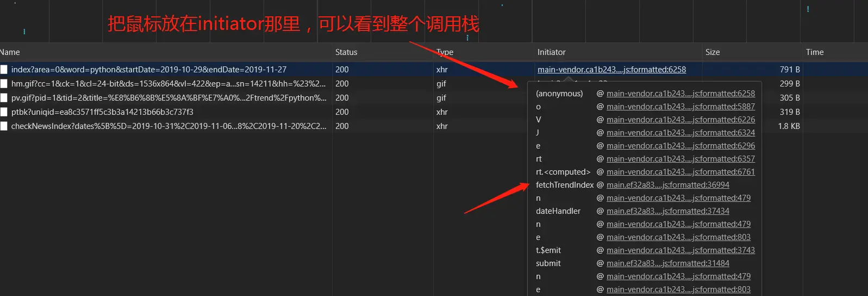This screenshot has height=296, width=868.
Task: Click the 299 B size value
Action: pos(790,84)
